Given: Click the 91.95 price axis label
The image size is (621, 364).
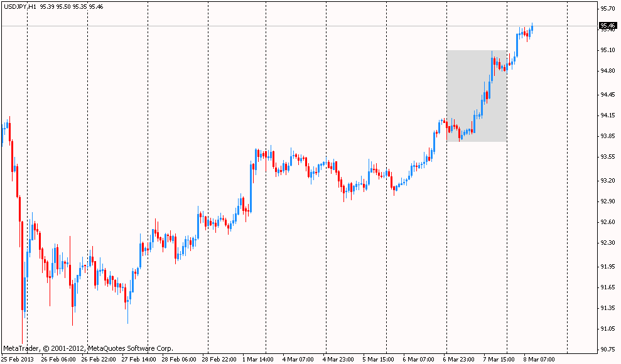Looking at the screenshot, I should pos(608,267).
